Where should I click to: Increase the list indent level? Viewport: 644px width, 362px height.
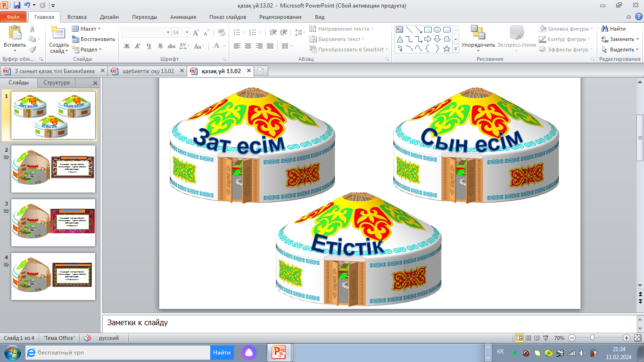click(x=283, y=33)
